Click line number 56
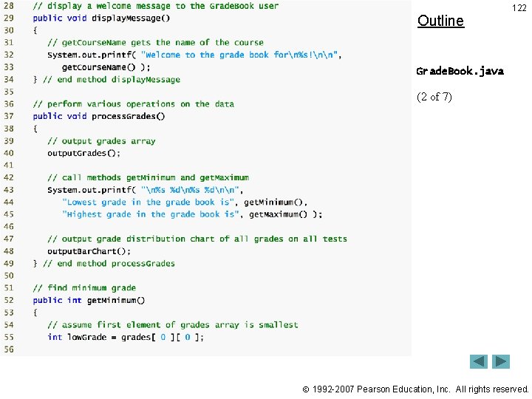Viewport: 532px width, 399px height. click(9, 349)
